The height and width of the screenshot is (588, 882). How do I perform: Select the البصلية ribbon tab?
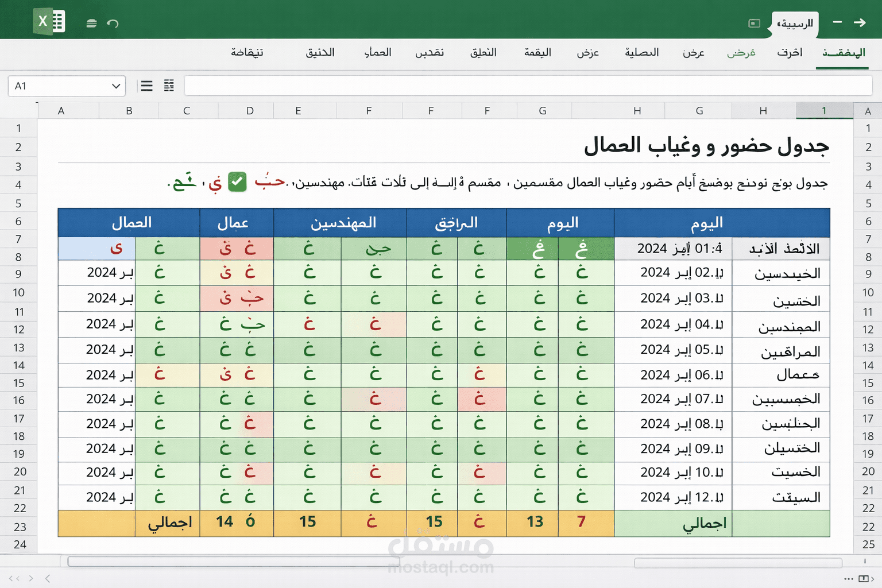pyautogui.click(x=641, y=52)
